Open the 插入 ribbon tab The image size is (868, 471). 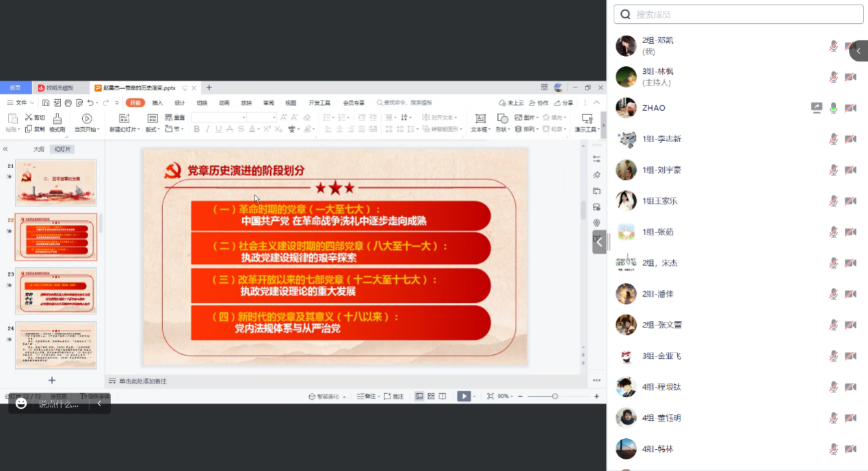157,103
